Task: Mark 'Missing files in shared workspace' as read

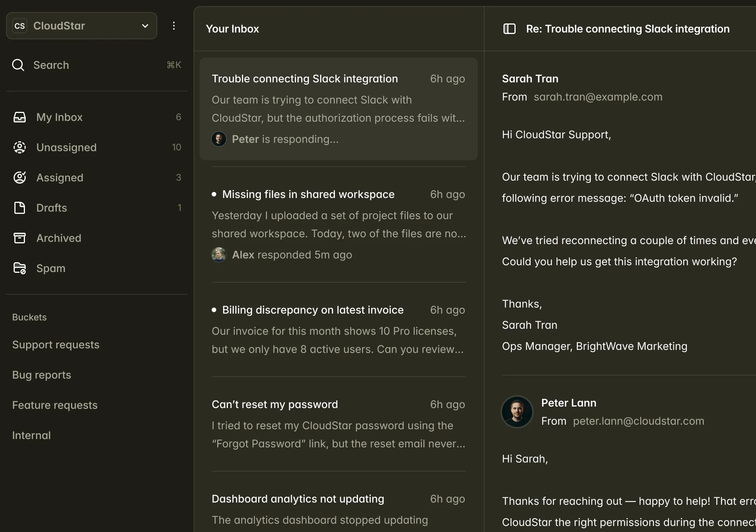Action: [x=215, y=194]
